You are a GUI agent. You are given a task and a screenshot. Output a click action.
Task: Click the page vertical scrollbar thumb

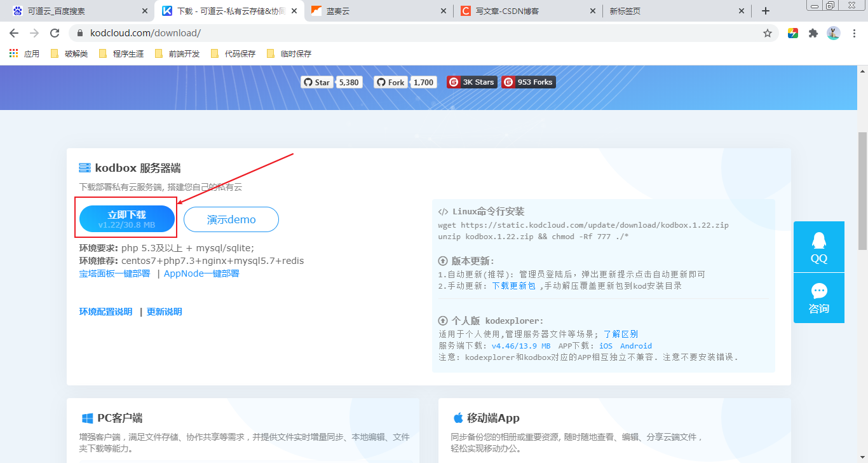click(862, 191)
